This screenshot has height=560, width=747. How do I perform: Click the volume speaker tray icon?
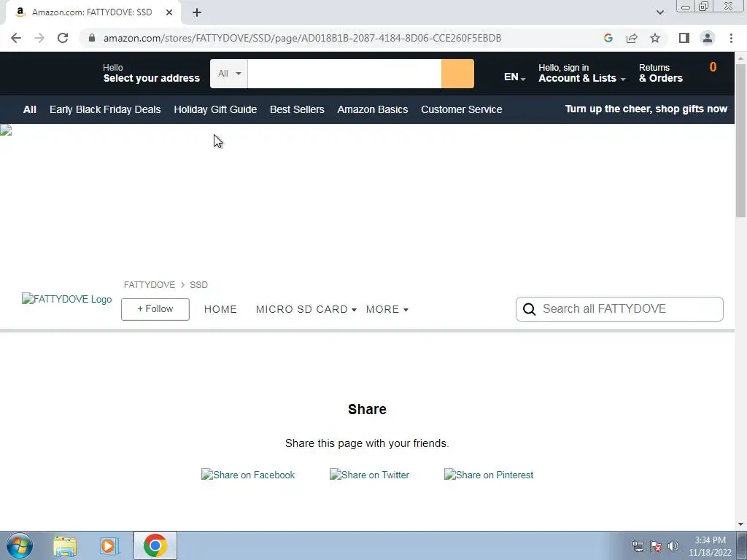pos(673,546)
